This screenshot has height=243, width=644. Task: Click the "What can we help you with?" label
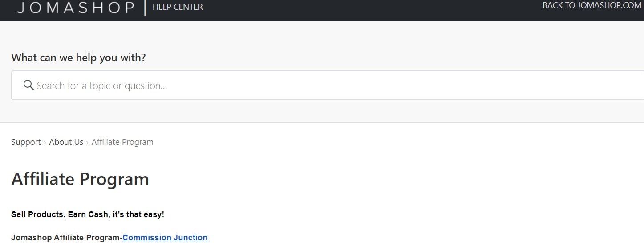coord(78,58)
